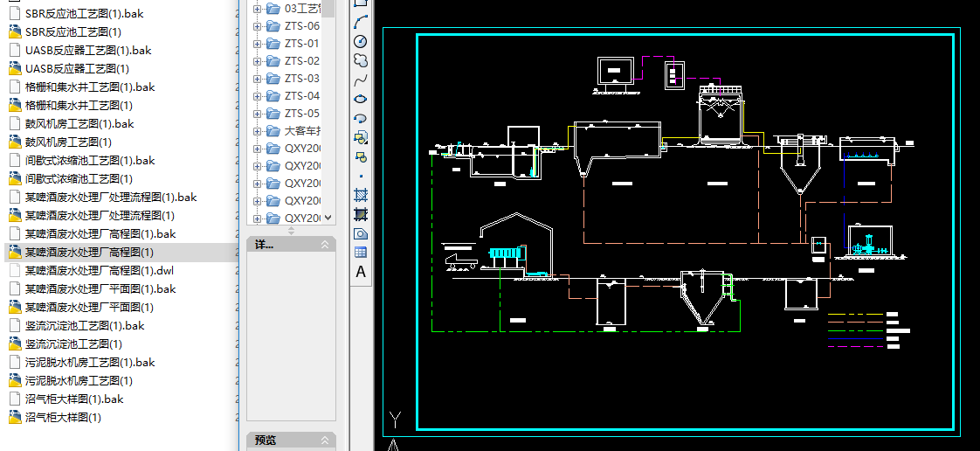Click the ZTS-06 folder icon
The width and height of the screenshot is (980, 451).
[x=273, y=25]
